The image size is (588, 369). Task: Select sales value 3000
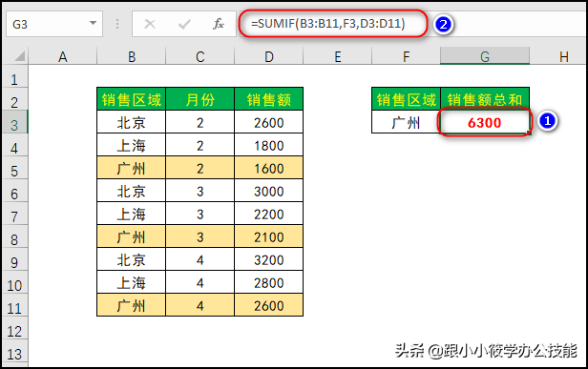268,191
